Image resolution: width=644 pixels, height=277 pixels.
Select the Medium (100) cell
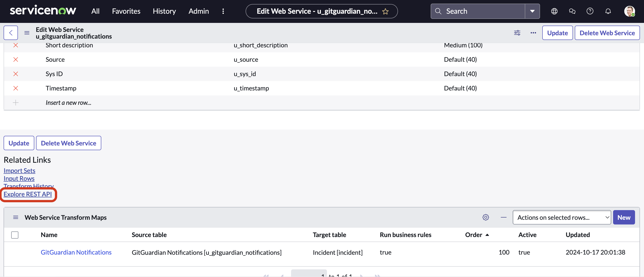click(463, 45)
